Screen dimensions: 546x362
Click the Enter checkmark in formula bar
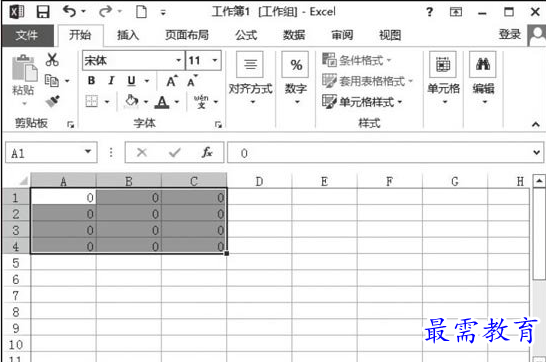175,152
